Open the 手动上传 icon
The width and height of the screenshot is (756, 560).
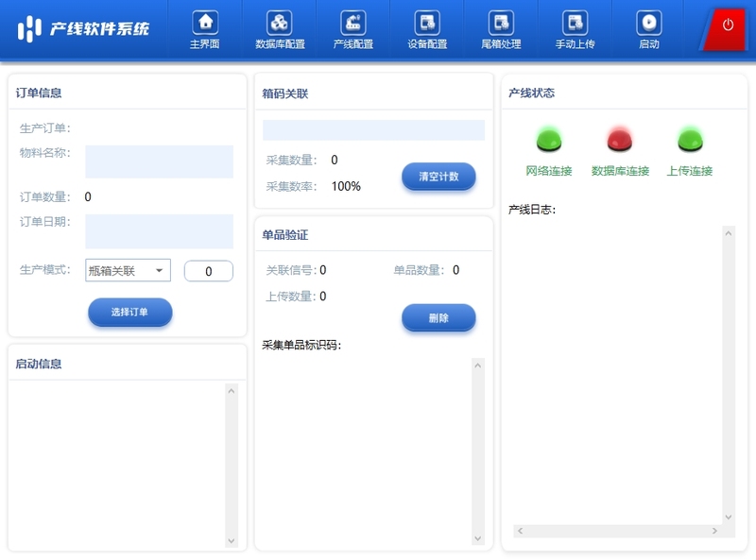coord(576,23)
